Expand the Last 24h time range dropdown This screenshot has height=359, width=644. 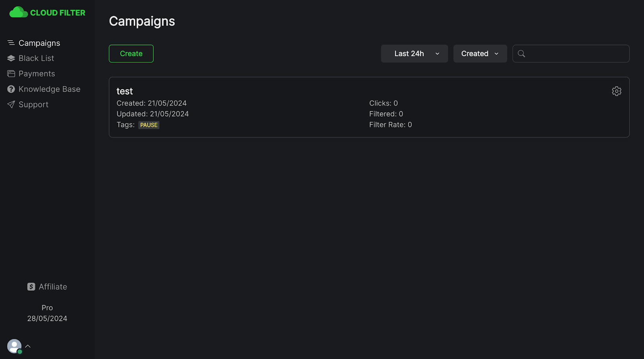click(414, 54)
